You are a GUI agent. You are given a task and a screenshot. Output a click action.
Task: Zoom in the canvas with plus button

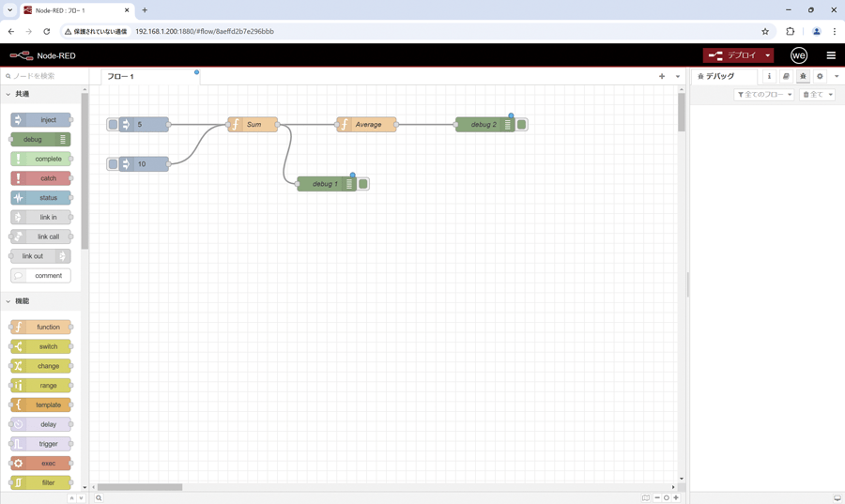[676, 497]
